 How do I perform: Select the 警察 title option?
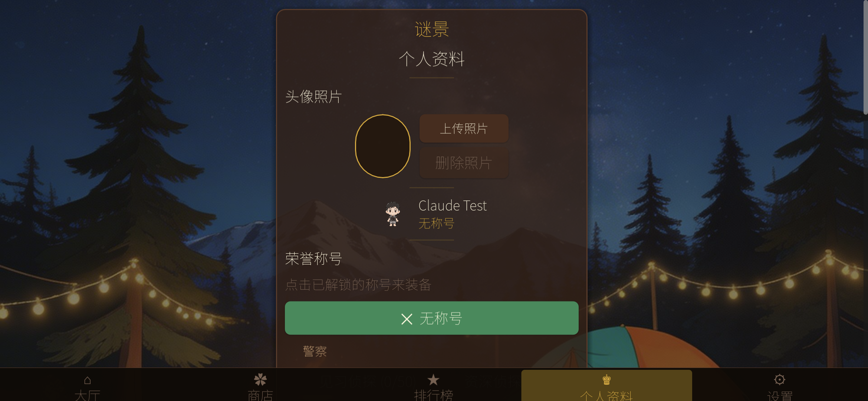[x=315, y=351]
